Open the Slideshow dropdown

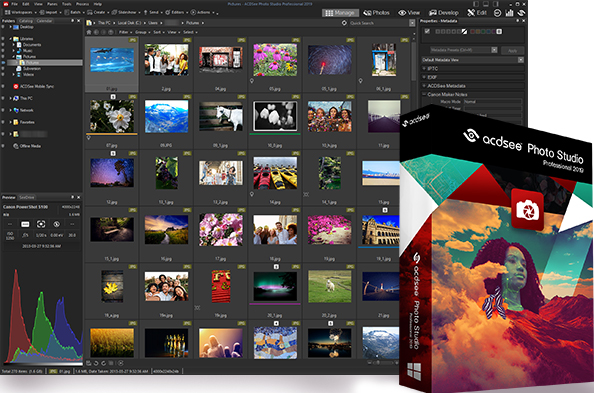127,13
